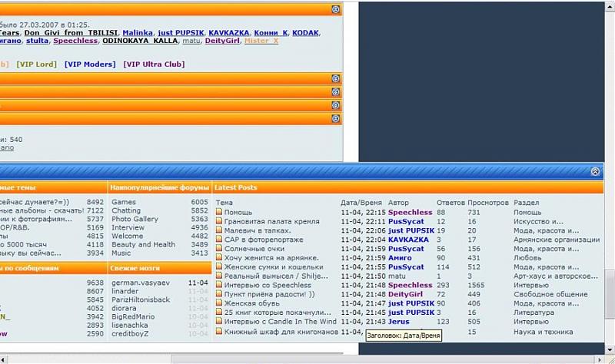Click icon next to Малевич в тапках

click(x=219, y=230)
